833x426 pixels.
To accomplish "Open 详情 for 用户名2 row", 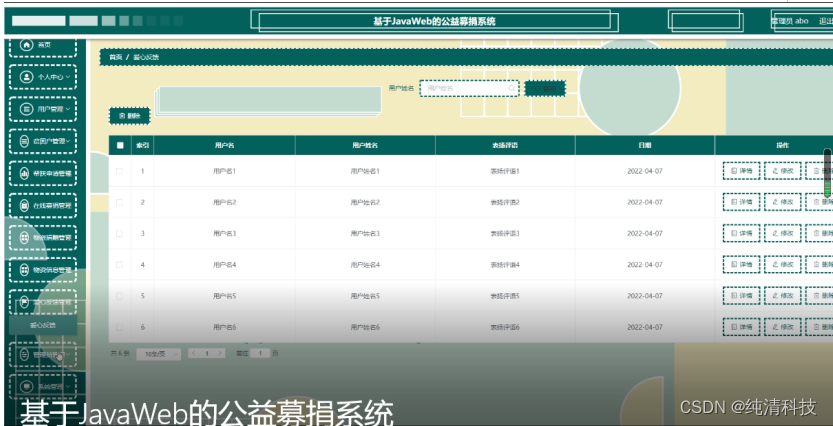I will (x=742, y=202).
